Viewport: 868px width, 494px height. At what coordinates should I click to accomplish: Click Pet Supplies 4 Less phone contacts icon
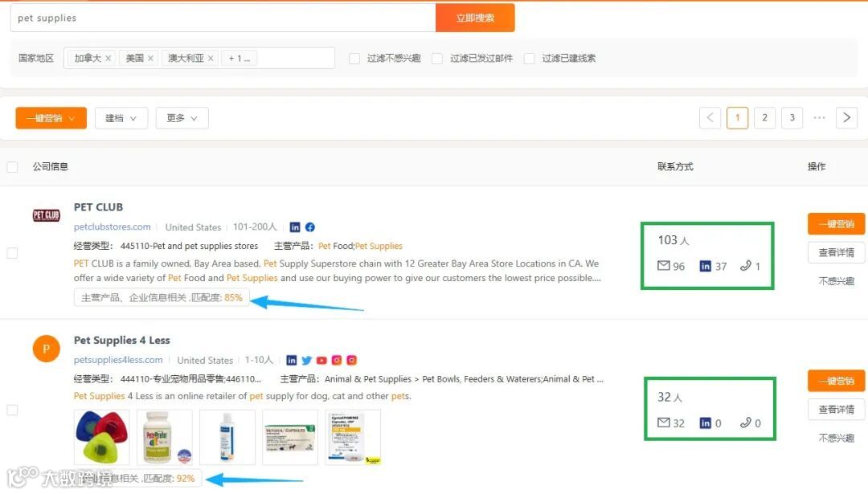click(746, 423)
